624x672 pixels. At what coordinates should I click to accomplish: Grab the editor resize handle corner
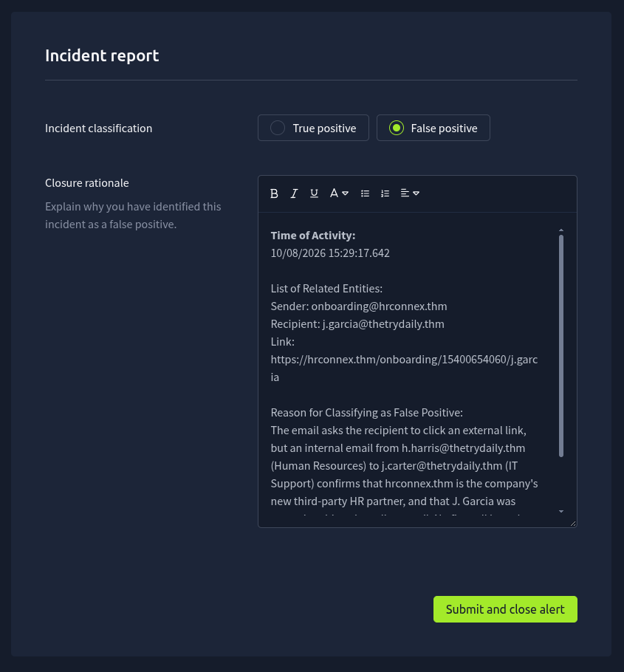(573, 524)
